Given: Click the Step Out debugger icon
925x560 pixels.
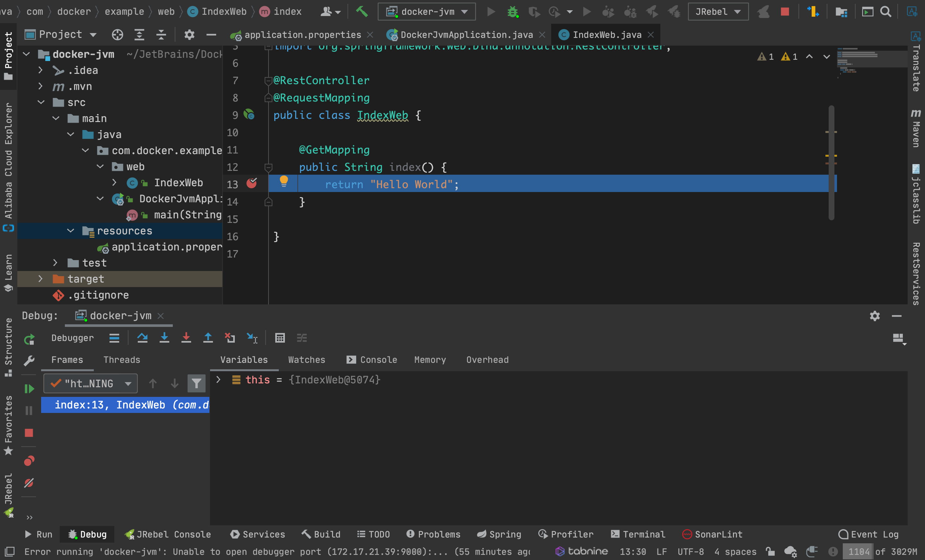Looking at the screenshot, I should (x=207, y=338).
